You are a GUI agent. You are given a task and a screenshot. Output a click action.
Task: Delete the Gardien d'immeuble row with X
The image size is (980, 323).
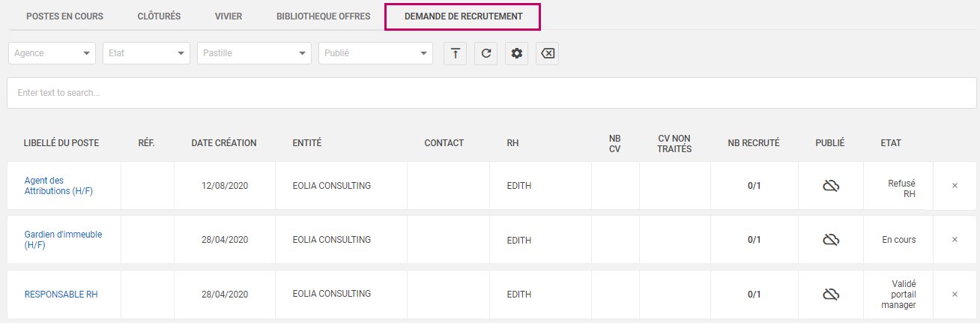[x=955, y=240]
